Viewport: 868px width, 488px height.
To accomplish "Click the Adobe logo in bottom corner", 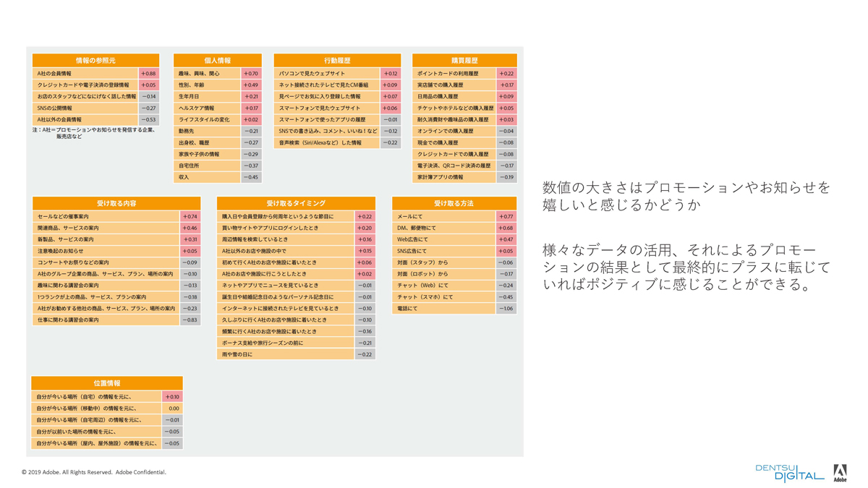I will pos(840,473).
